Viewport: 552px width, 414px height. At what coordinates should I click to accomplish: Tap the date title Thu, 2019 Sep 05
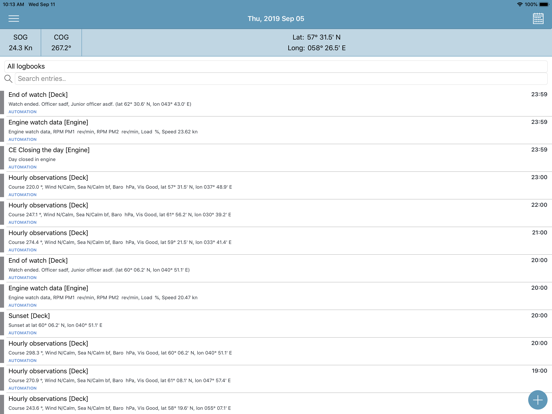coord(276,19)
